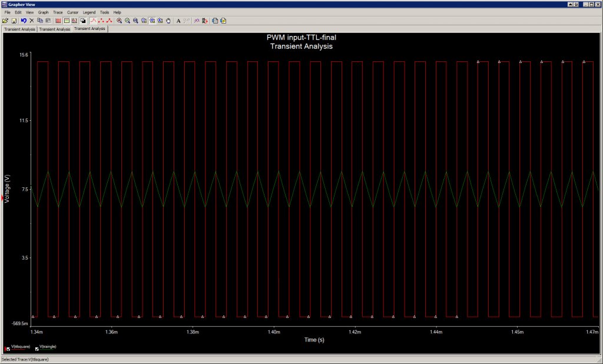
Task: Click the 1.47m time axis label
Action: (x=592, y=332)
